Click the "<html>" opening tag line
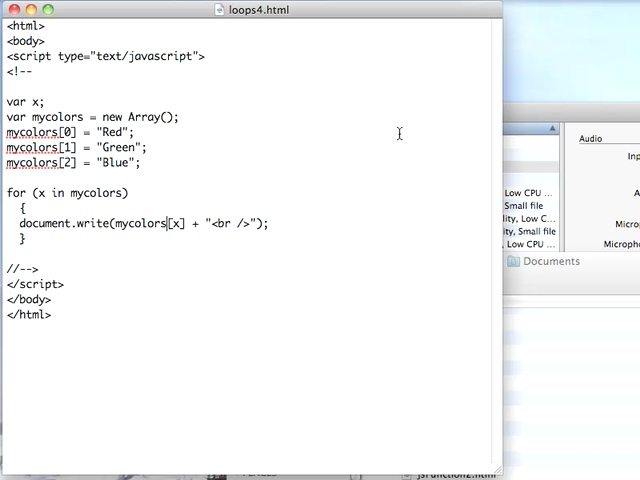The height and width of the screenshot is (480, 640). click(26, 26)
